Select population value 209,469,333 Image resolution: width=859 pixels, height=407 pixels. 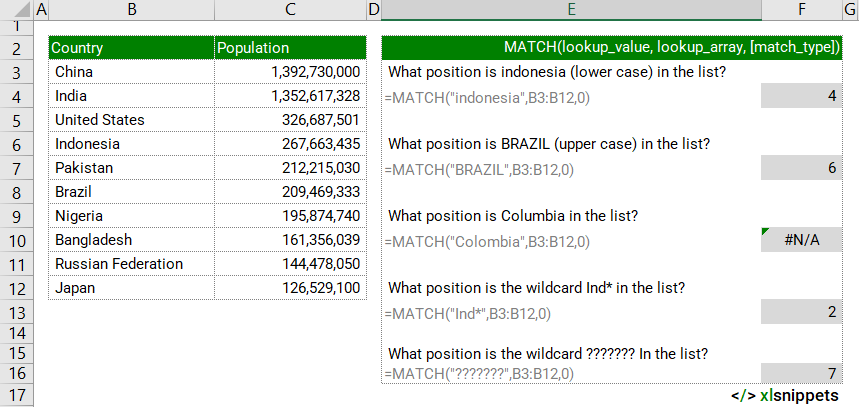(x=290, y=192)
